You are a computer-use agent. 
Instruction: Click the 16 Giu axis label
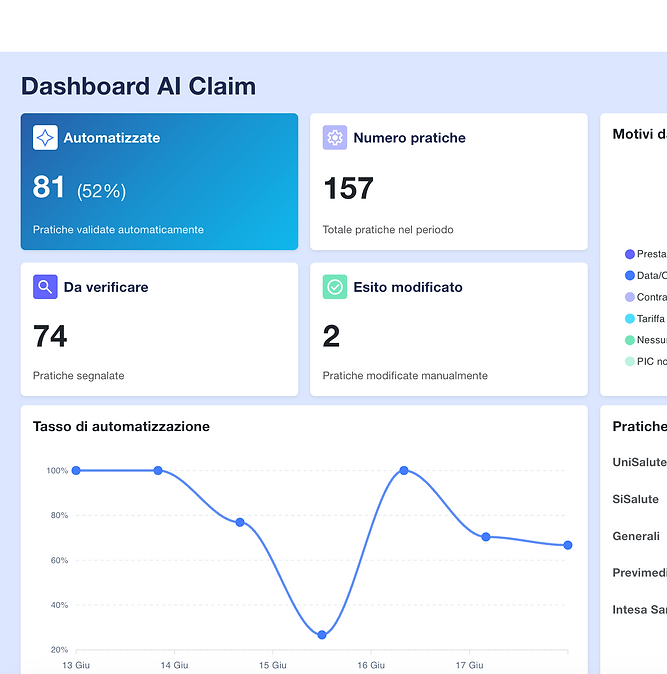[371, 665]
